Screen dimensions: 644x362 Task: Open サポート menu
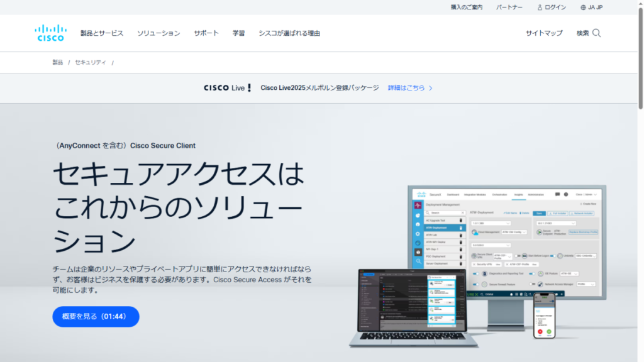(206, 33)
